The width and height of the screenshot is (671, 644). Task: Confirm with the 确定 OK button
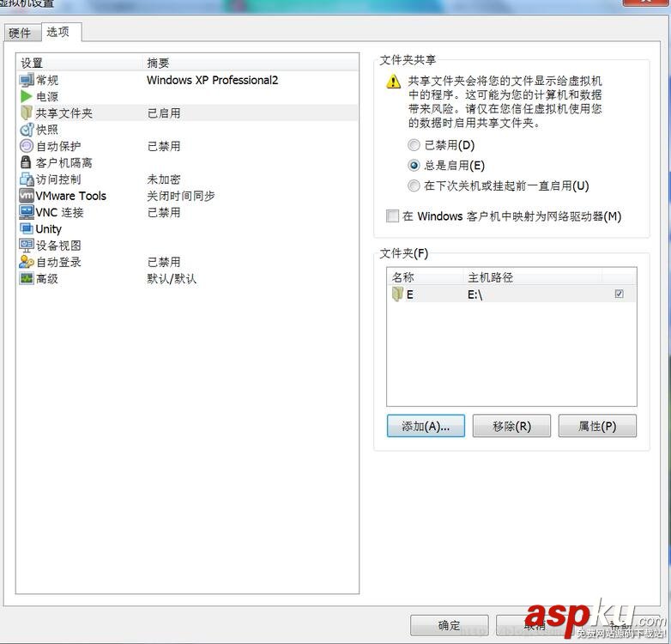449,626
